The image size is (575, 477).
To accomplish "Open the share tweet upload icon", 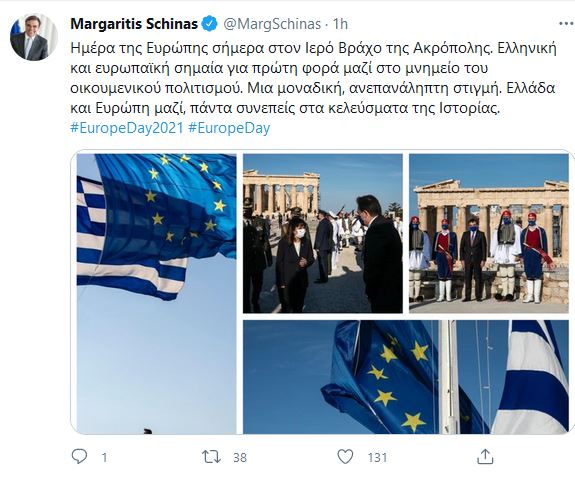I will pyautogui.click(x=485, y=456).
